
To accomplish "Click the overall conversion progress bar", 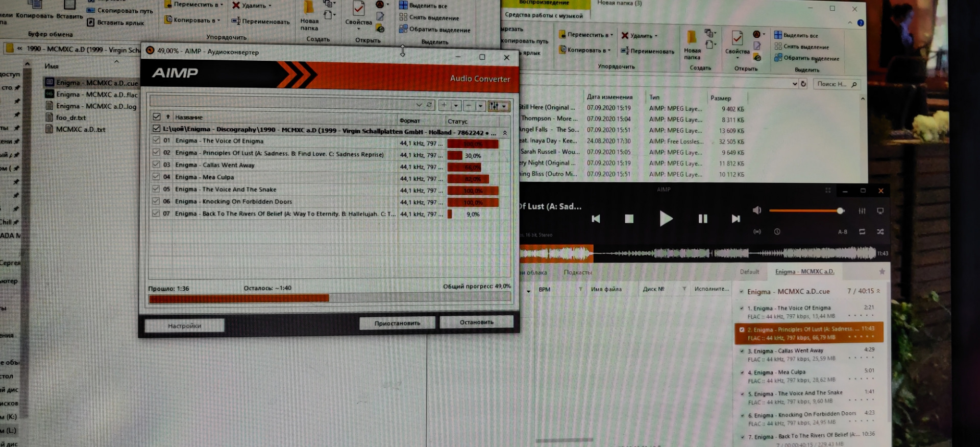I will pos(330,298).
